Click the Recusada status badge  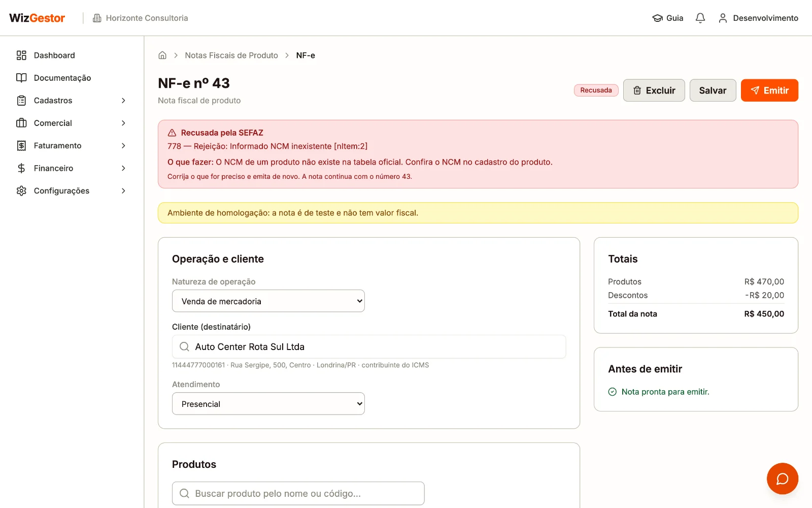tap(596, 90)
